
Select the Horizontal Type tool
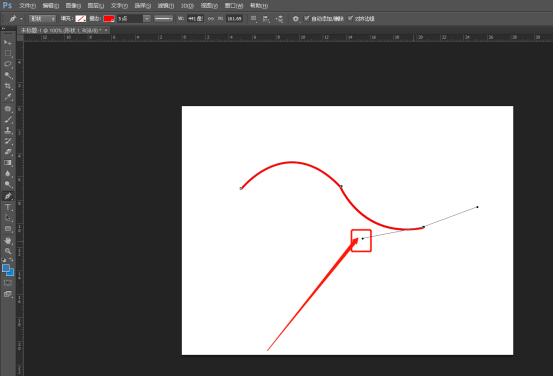pos(8,207)
